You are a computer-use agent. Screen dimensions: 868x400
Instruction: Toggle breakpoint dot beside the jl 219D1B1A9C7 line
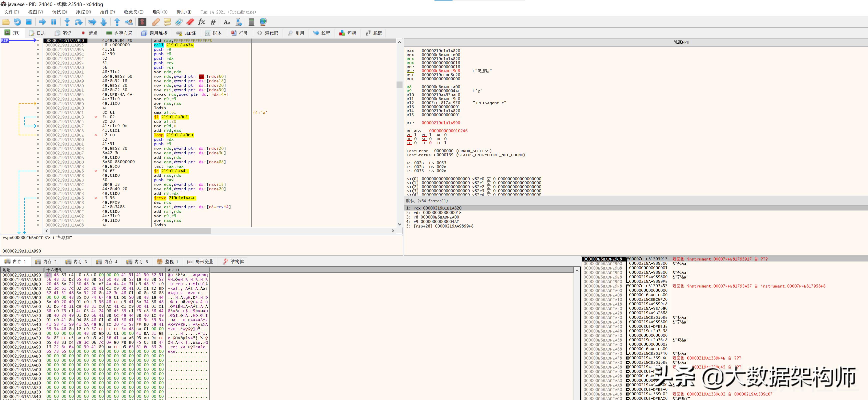point(38,117)
